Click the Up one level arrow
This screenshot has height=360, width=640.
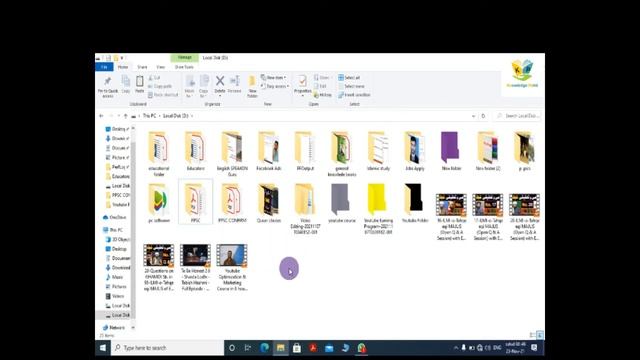tap(125, 116)
